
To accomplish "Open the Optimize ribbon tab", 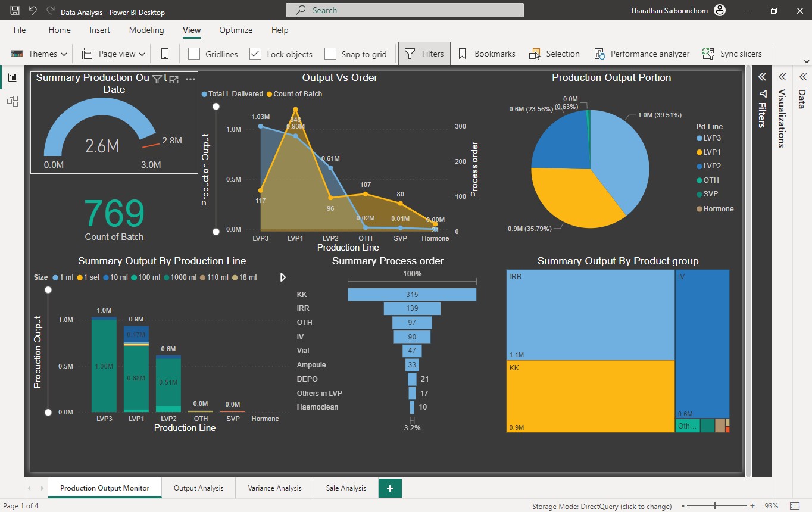I will 236,30.
